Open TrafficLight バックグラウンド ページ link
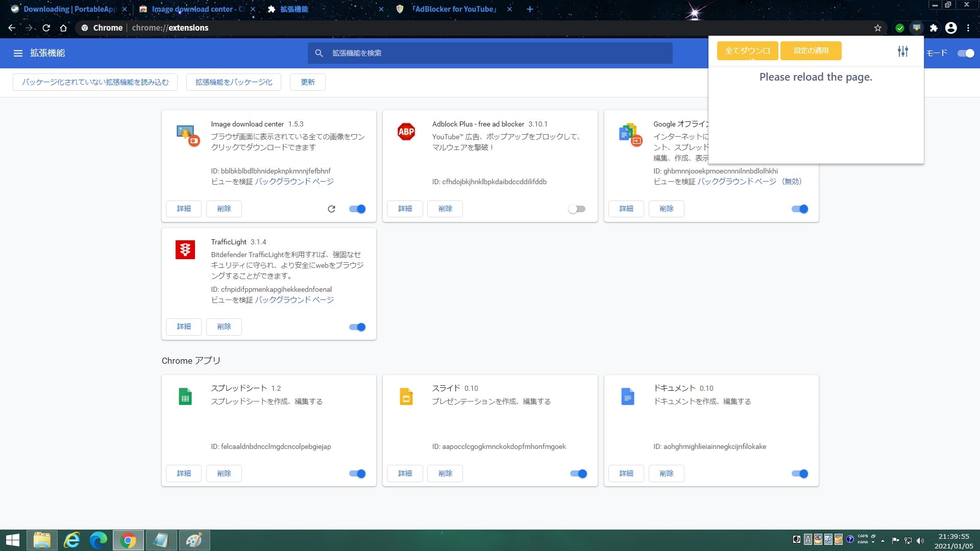The image size is (980, 551). (294, 300)
